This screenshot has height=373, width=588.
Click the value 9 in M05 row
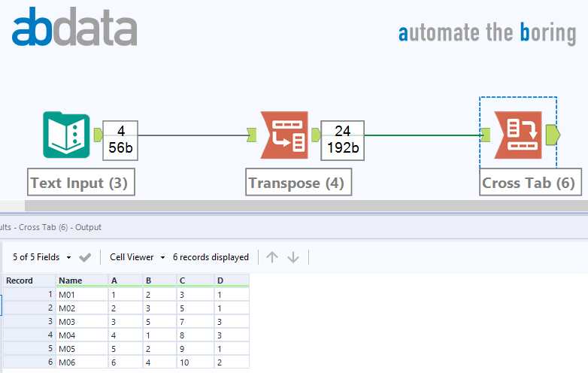pos(195,349)
